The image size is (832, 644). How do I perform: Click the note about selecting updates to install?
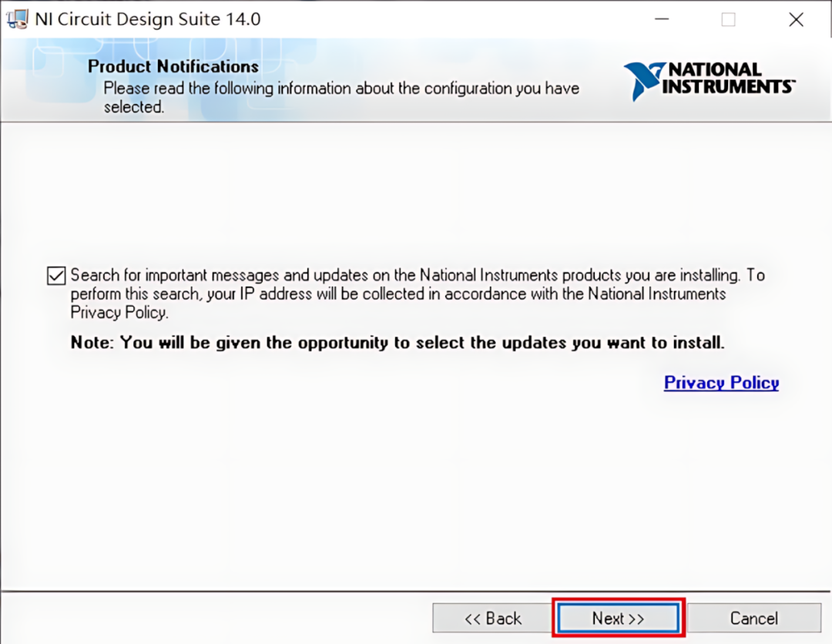pos(398,343)
